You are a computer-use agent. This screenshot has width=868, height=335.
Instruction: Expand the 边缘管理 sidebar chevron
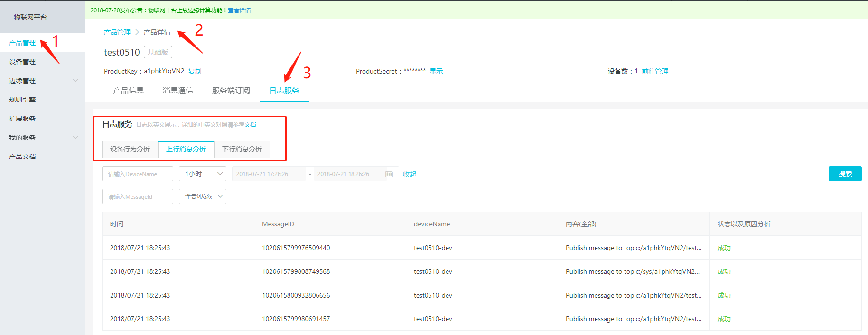pos(75,81)
